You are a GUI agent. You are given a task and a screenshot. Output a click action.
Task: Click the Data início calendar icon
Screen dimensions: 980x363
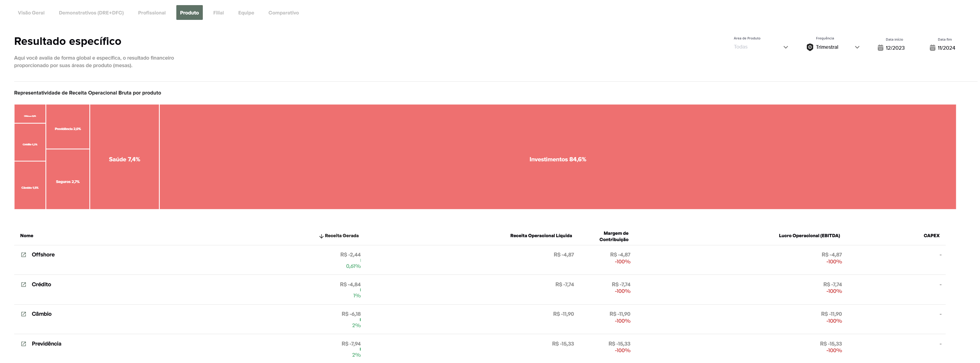point(880,48)
